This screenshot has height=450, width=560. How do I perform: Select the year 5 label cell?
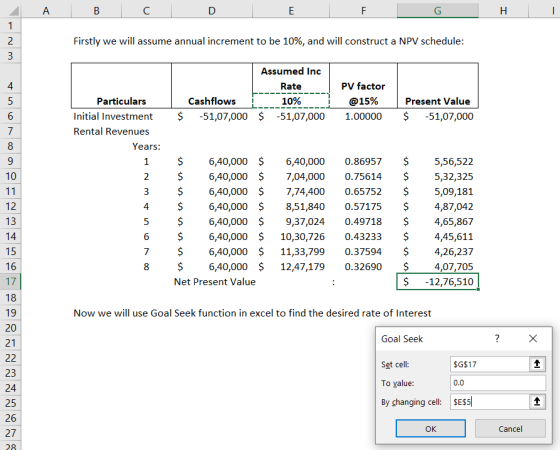point(146,221)
